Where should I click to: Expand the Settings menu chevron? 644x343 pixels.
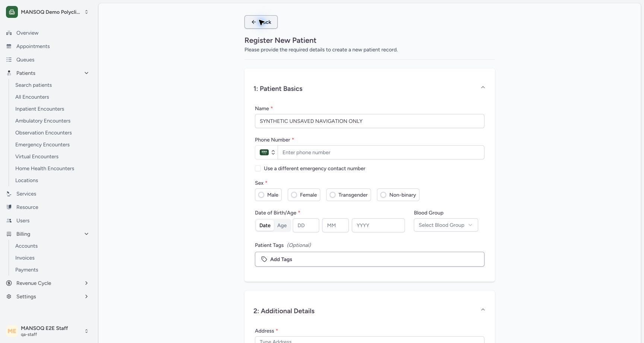(x=86, y=296)
